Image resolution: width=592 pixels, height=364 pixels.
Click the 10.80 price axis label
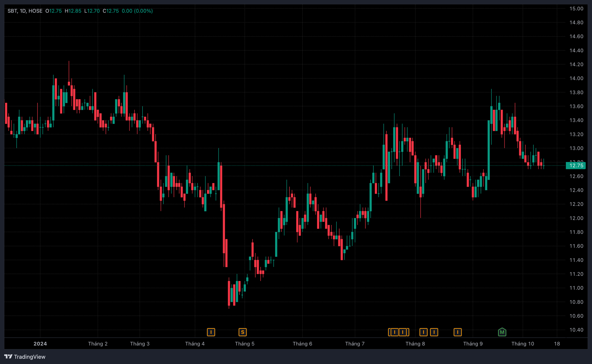[576, 302]
